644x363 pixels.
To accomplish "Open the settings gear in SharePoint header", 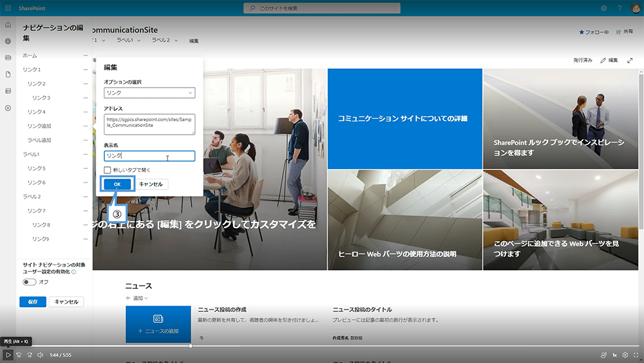I will pyautogui.click(x=603, y=8).
